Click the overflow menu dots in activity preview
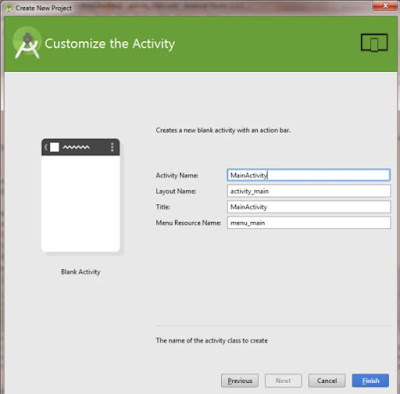 click(x=112, y=147)
